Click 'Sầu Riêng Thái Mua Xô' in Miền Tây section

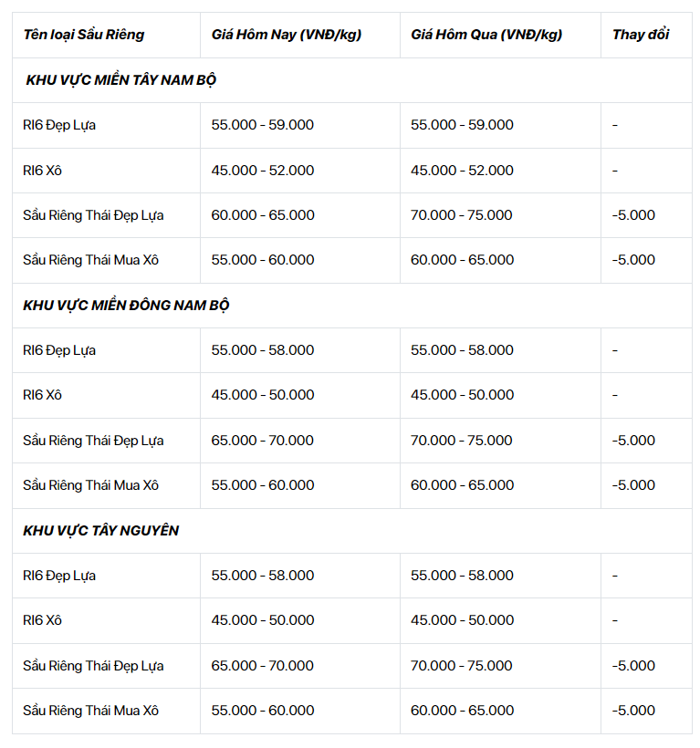click(90, 260)
